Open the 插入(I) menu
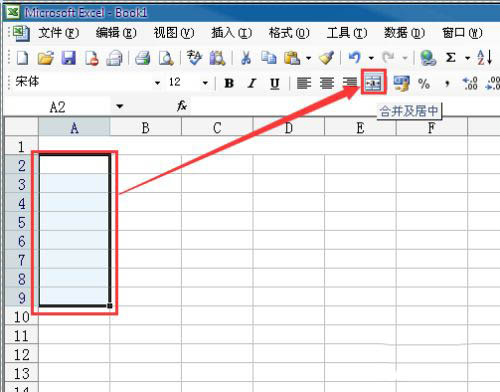This screenshot has width=500, height=392. click(x=231, y=33)
